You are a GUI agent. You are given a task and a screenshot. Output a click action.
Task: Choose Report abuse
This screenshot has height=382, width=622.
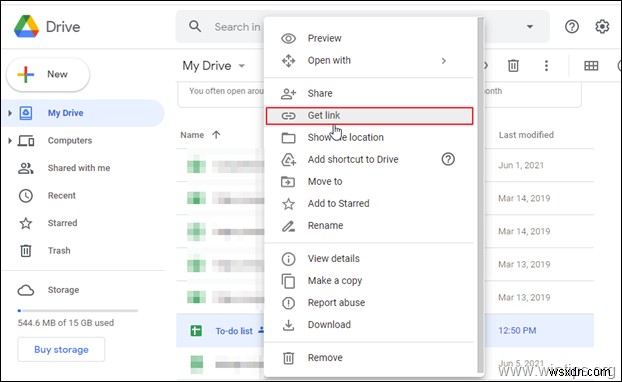point(369,303)
